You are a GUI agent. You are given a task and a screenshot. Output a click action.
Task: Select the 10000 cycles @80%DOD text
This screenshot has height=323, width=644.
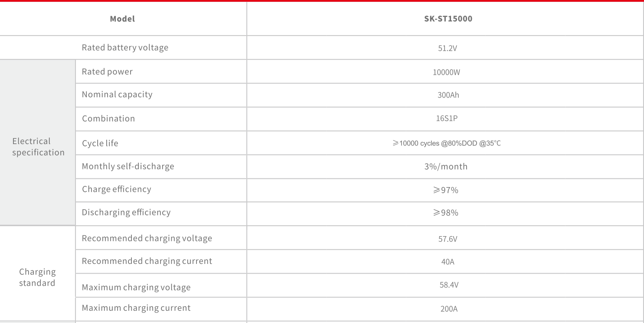click(447, 143)
